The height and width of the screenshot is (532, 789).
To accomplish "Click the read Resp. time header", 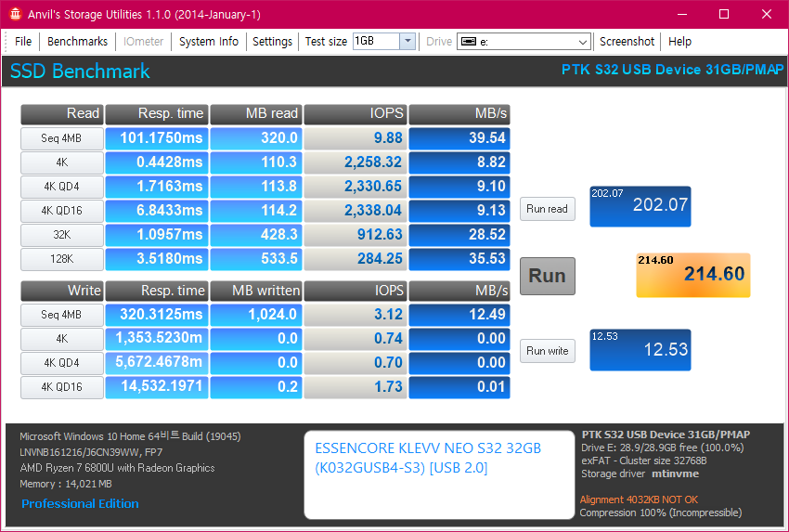I will (x=157, y=114).
